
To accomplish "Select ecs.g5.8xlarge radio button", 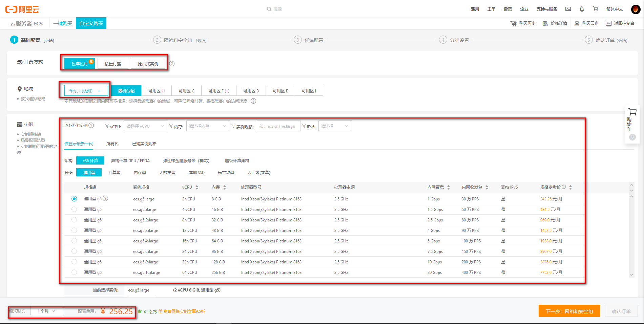I will (x=74, y=262).
